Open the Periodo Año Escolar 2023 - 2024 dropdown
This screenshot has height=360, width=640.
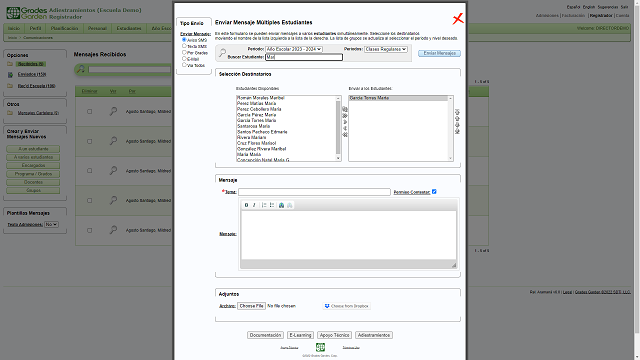(294, 49)
